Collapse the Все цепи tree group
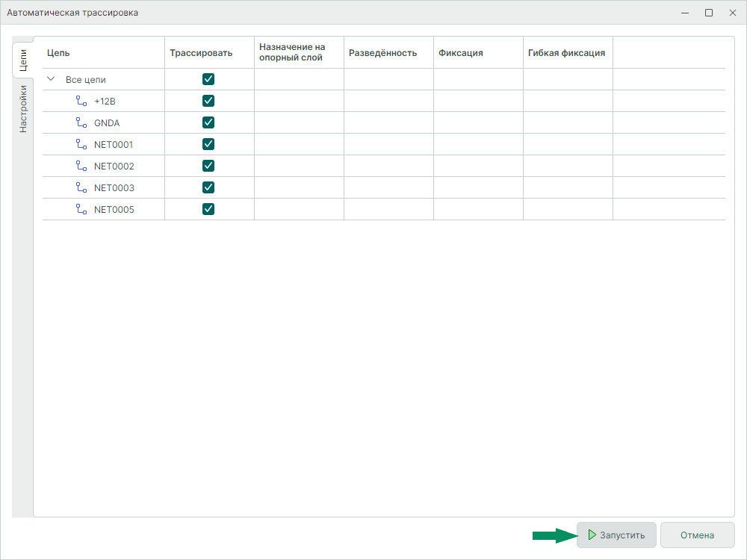Screen dimensions: 747x560 [51, 79]
